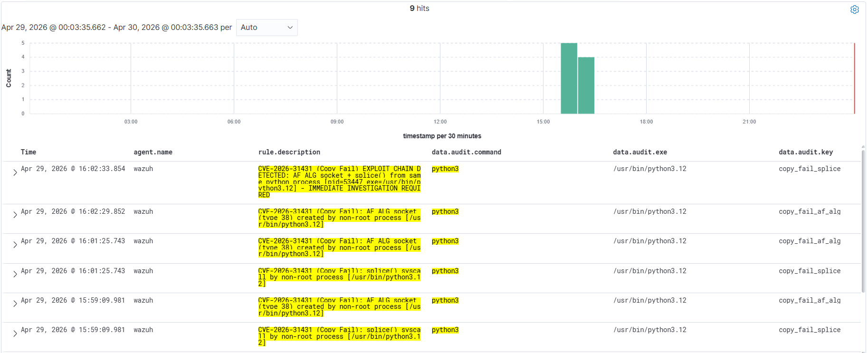This screenshot has width=868, height=353.
Task: Click the 18:00 x-axis label
Action: [x=646, y=122]
